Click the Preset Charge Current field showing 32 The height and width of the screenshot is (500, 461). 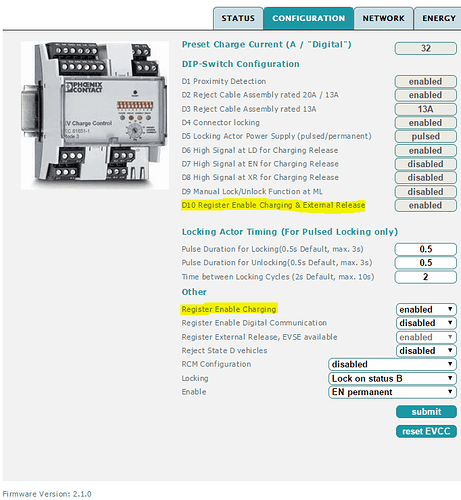click(x=426, y=48)
